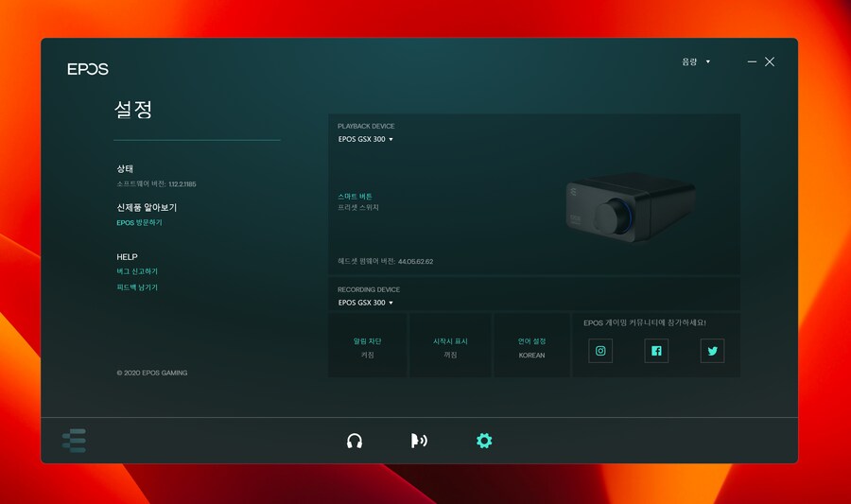
Task: Click the EPOS logo
Action: click(x=88, y=69)
